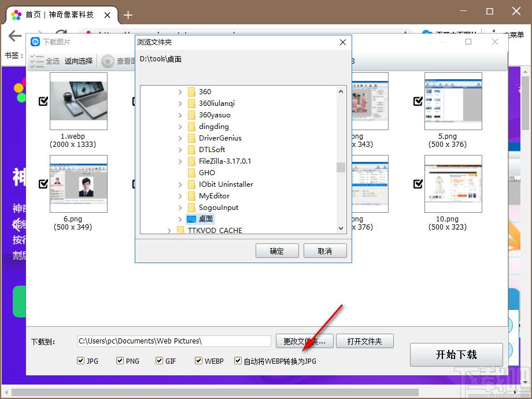Image resolution: width=532 pixels, height=399 pixels.
Task: Select the MyEditor folder icon
Action: click(191, 196)
